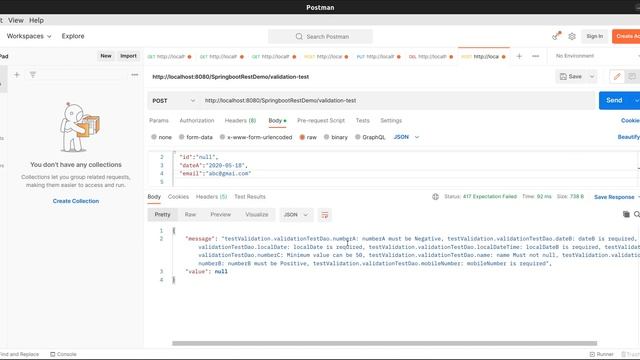Click the pencil edit icon beside Save
The image size is (640, 360).
(617, 76)
